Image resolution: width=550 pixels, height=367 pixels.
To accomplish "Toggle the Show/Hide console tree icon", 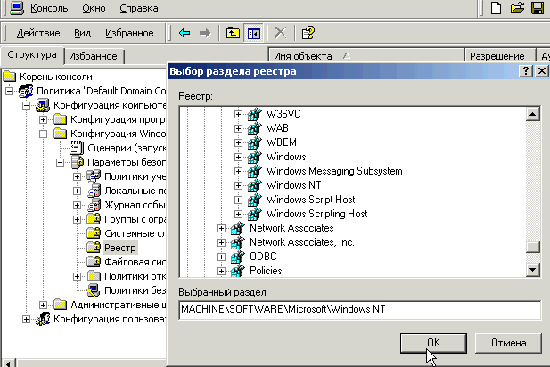I will [254, 33].
